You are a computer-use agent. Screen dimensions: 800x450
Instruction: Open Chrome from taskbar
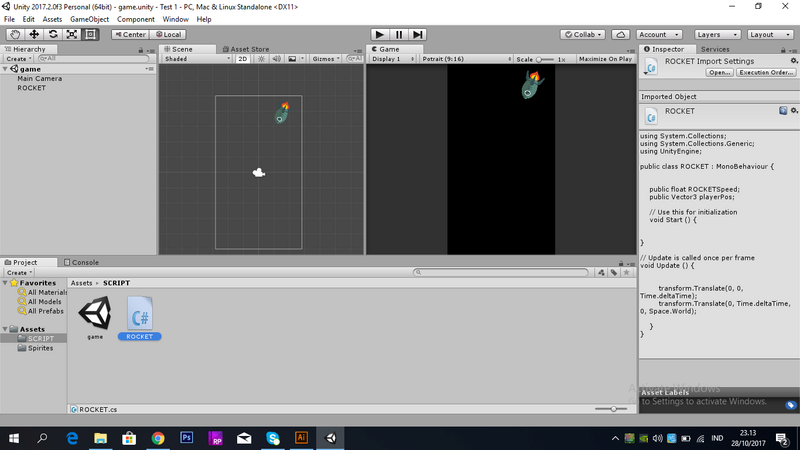point(158,438)
